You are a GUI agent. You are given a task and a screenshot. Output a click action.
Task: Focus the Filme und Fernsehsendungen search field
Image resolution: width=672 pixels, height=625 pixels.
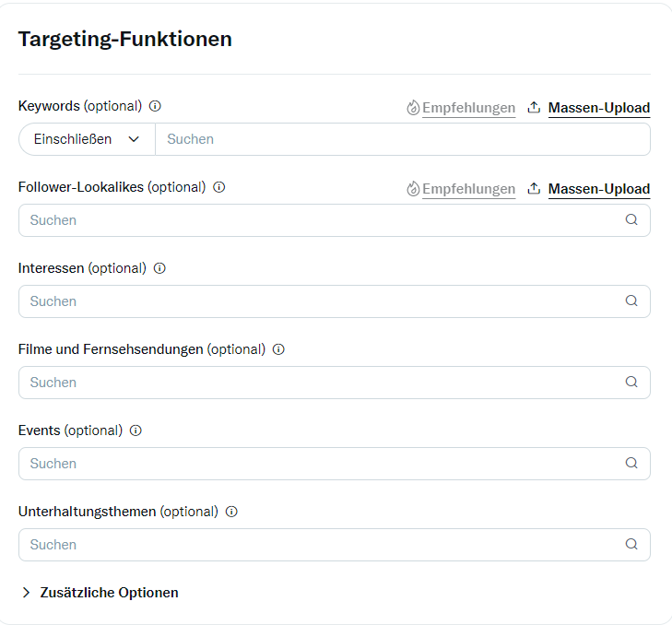(x=335, y=383)
